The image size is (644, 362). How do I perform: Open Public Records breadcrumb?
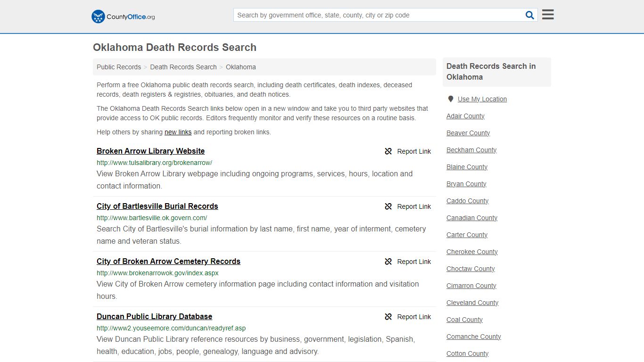(119, 67)
